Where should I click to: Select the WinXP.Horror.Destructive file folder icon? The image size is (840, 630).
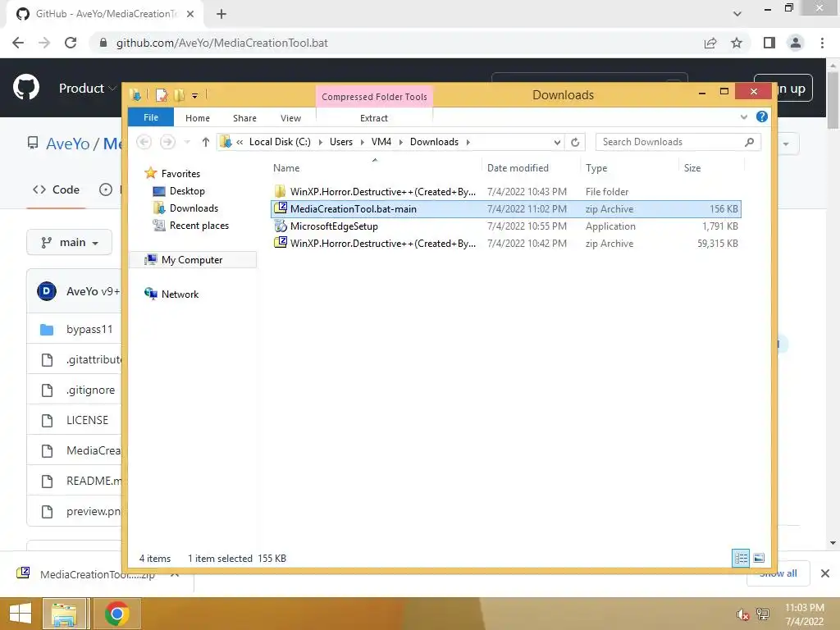pyautogui.click(x=281, y=191)
